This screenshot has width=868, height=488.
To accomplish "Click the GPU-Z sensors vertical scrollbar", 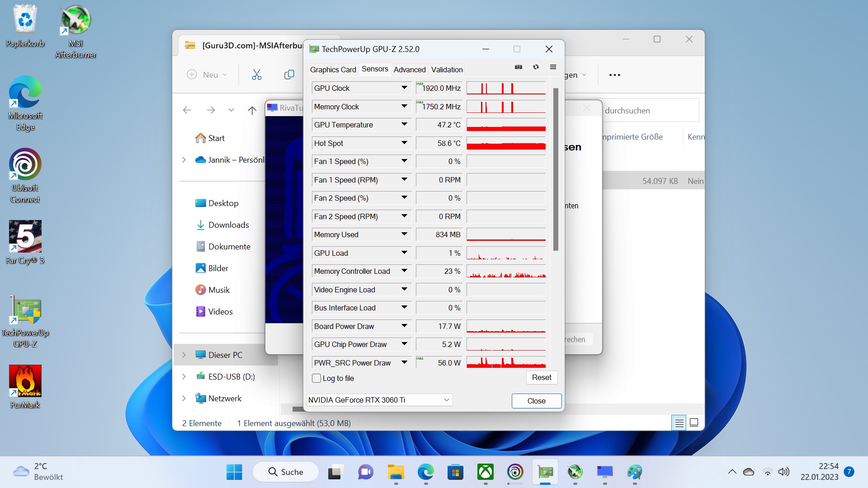I will pyautogui.click(x=556, y=169).
